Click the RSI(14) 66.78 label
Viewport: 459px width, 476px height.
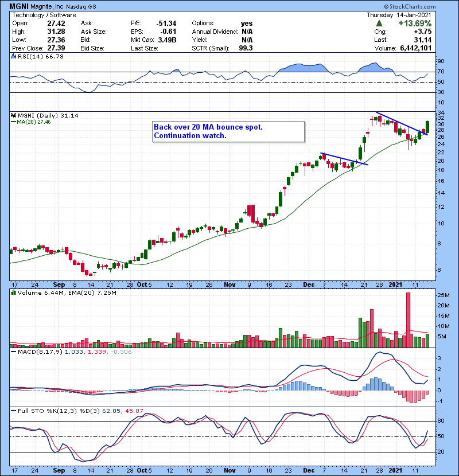click(x=40, y=56)
